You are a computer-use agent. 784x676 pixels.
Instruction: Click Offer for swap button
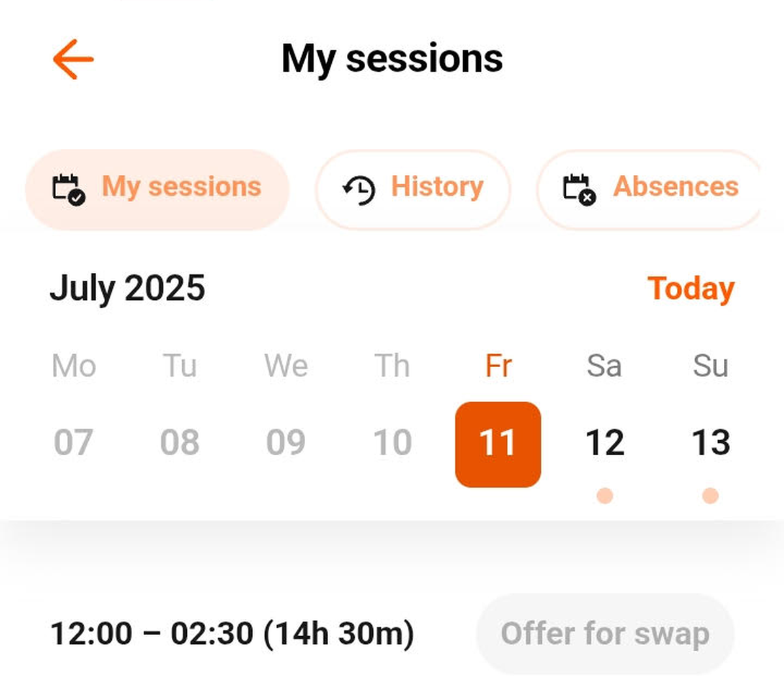click(x=605, y=634)
